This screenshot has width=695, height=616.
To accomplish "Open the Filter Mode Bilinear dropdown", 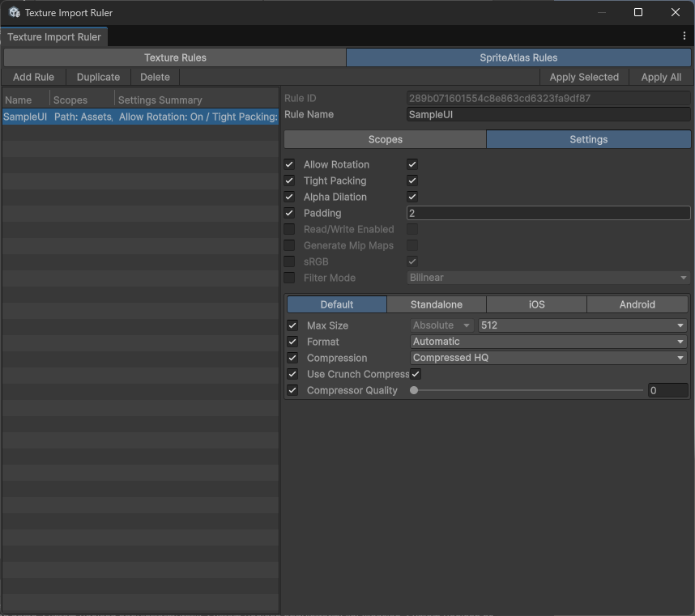I will click(x=548, y=278).
